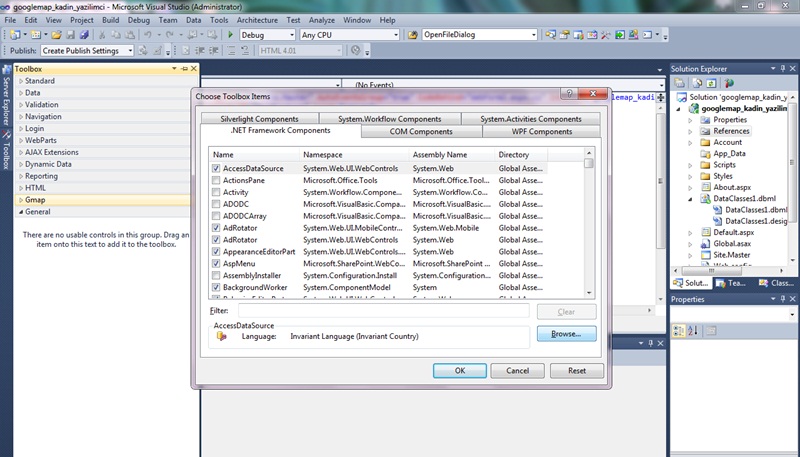Viewport: 800px width, 457px height.
Task: Switch to the Class View bottom tab
Action: click(776, 283)
